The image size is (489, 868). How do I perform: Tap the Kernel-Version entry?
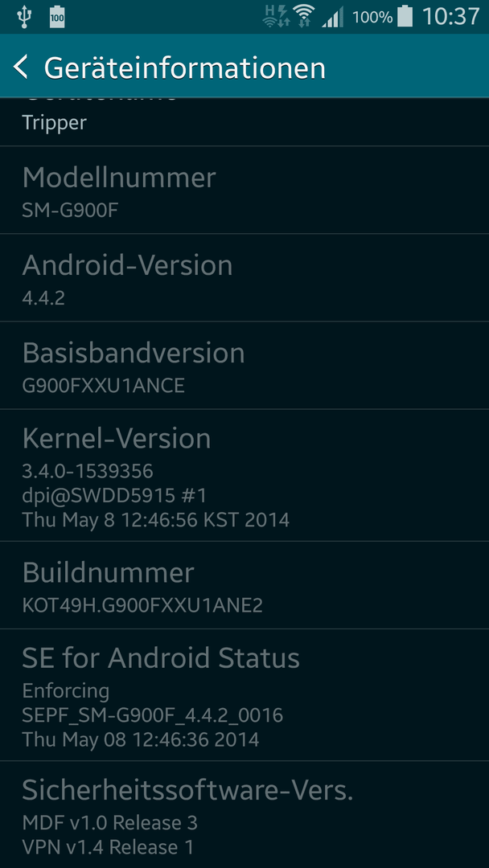(244, 475)
